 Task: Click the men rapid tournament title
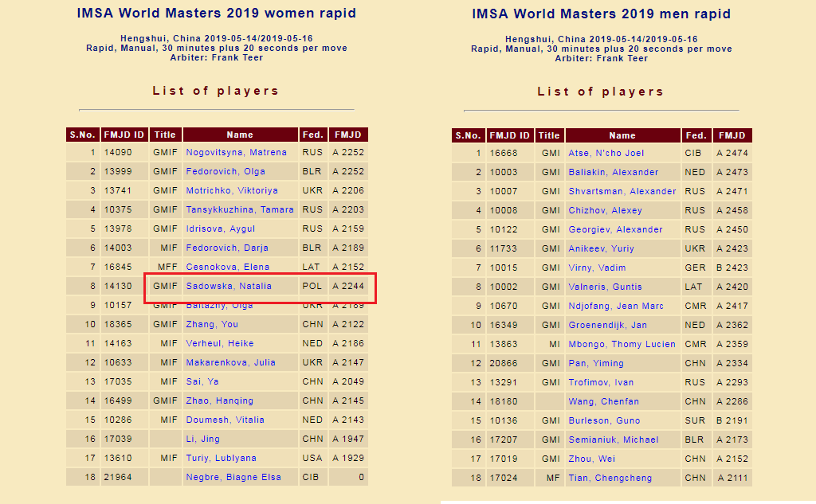coord(601,14)
